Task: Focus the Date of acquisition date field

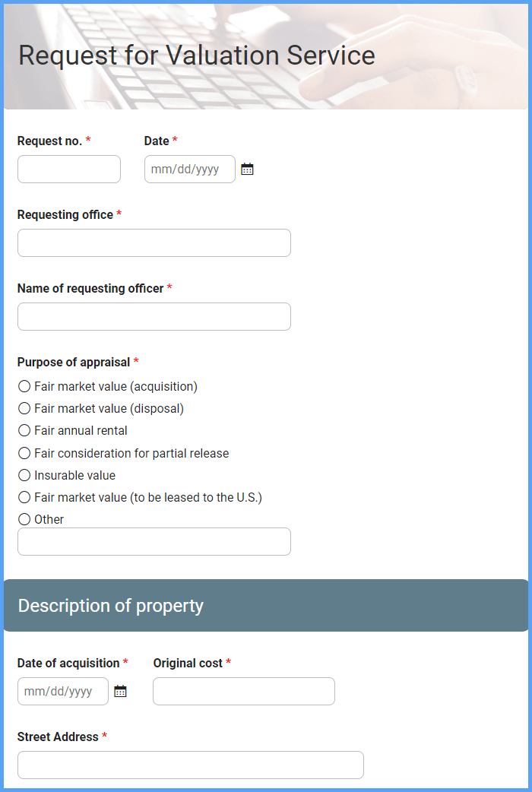Action: tap(63, 691)
